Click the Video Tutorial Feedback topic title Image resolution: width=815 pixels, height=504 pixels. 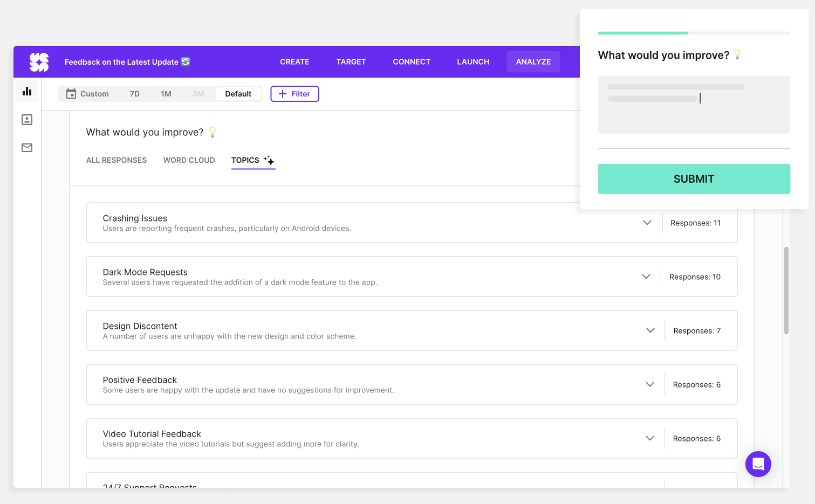(152, 434)
